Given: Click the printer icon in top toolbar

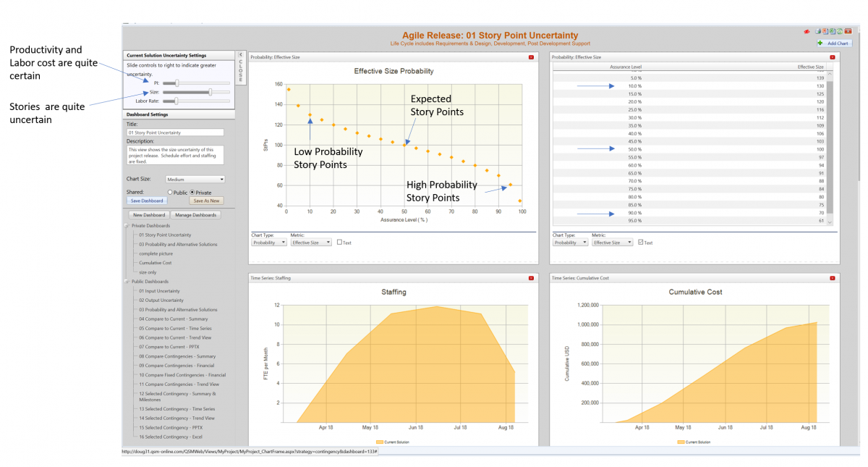Looking at the screenshot, I should pyautogui.click(x=818, y=32).
